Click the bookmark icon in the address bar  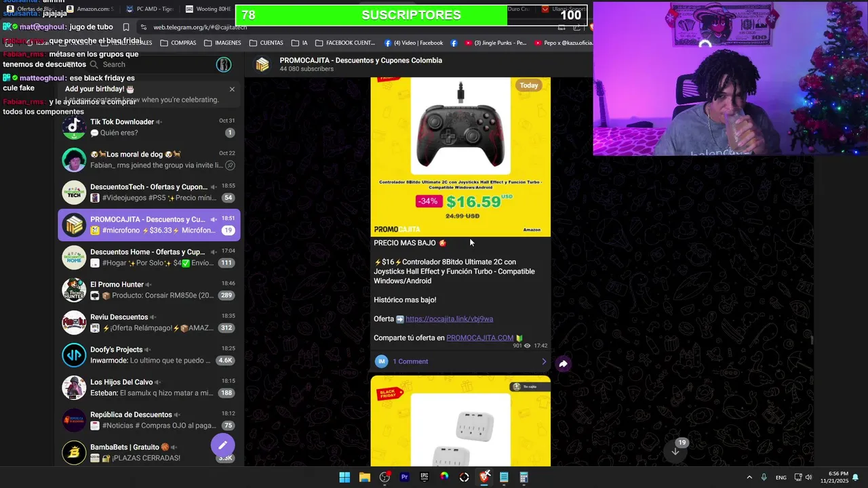126,27
